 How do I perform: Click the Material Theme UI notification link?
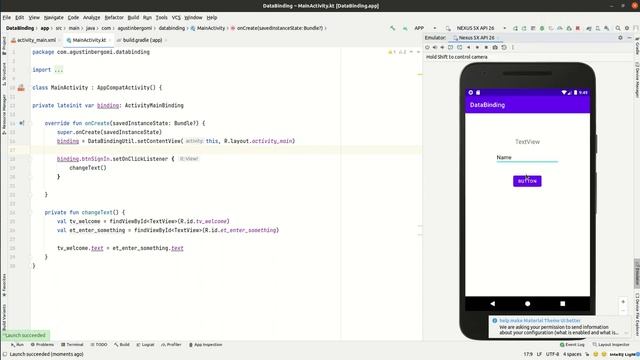[x=540, y=321]
